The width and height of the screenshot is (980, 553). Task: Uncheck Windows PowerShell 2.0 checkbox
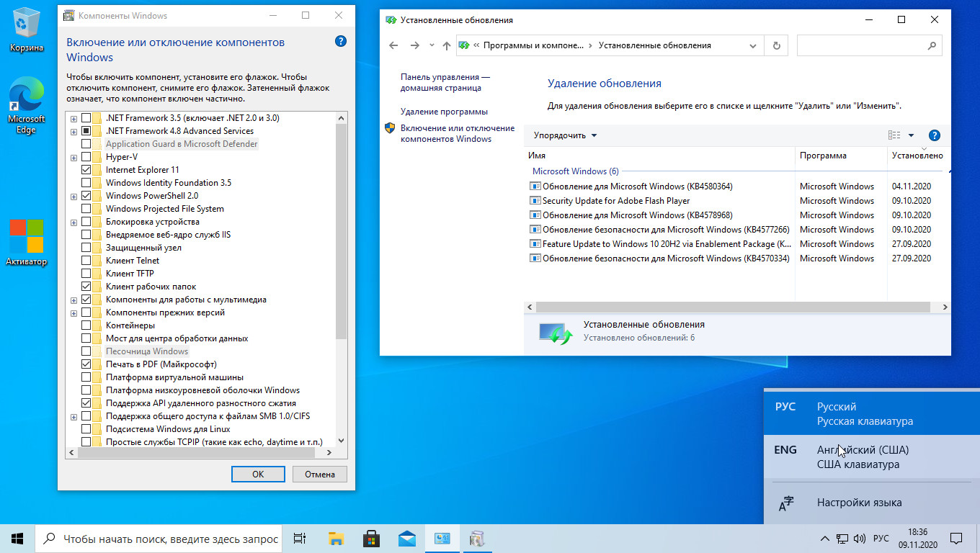coord(86,196)
